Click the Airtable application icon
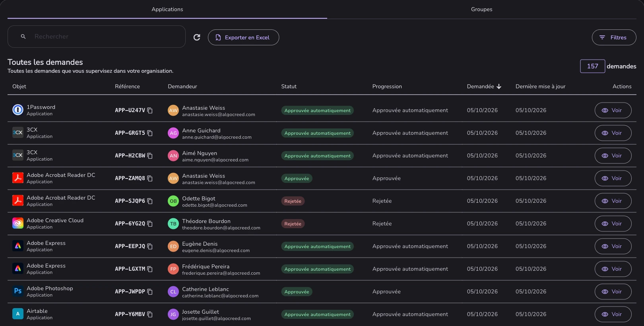 (x=18, y=314)
